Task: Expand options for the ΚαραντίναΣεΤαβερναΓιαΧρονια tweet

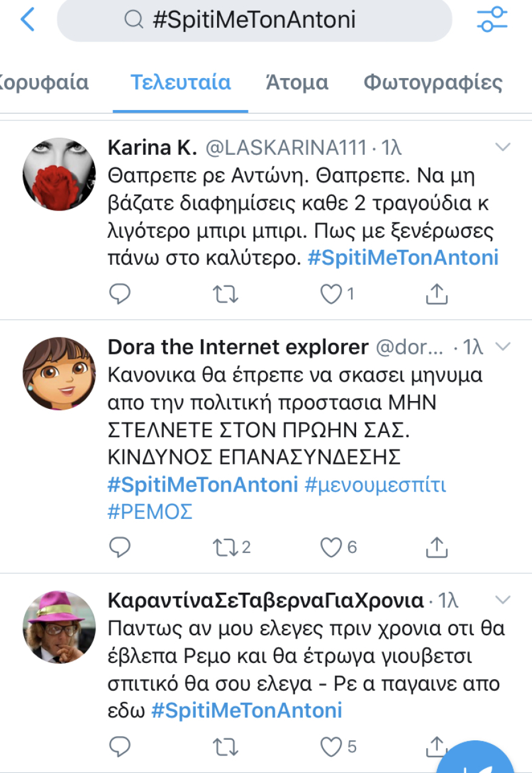Action: (502, 600)
